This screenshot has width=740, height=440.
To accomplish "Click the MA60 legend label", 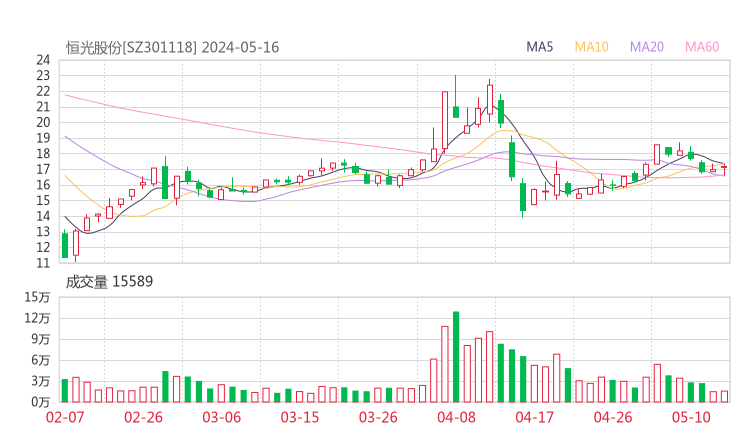I will tap(702, 47).
